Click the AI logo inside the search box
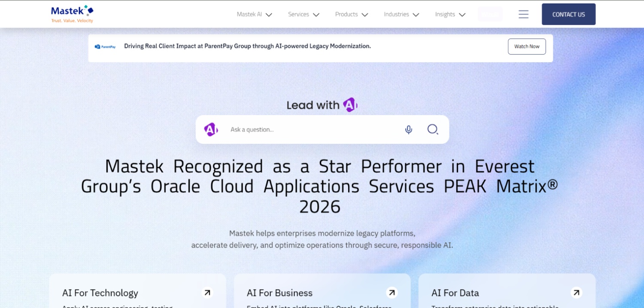 211,129
